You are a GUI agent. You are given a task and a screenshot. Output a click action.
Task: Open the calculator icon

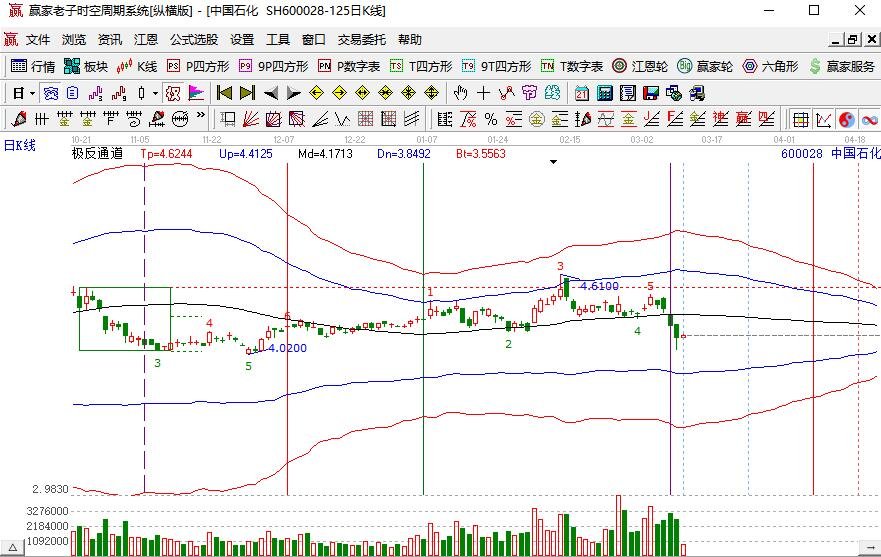click(x=605, y=93)
